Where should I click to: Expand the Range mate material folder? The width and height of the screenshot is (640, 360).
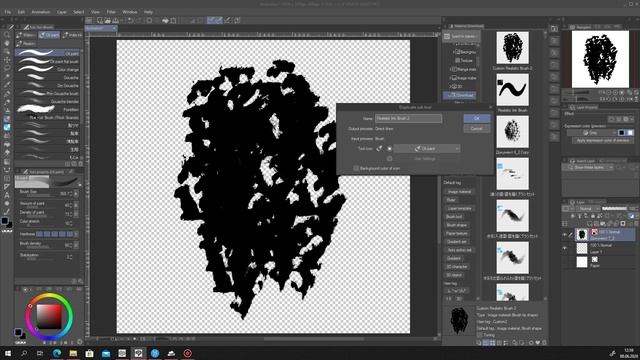pyautogui.click(x=451, y=69)
